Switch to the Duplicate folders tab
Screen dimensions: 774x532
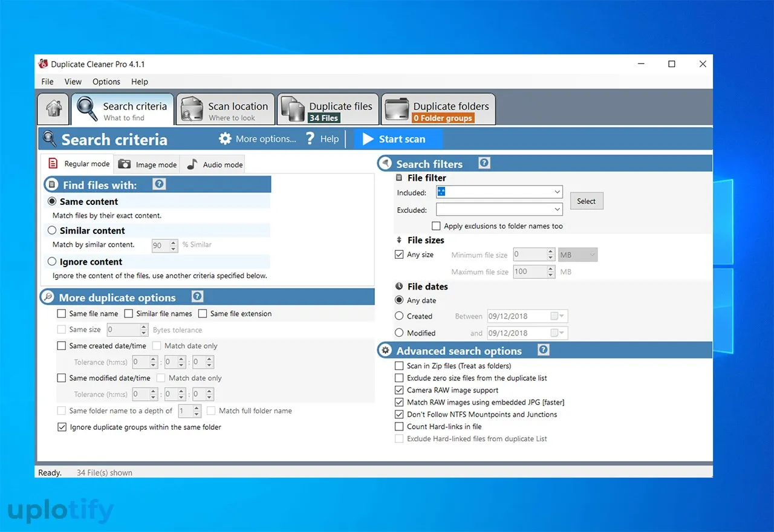pyautogui.click(x=438, y=109)
